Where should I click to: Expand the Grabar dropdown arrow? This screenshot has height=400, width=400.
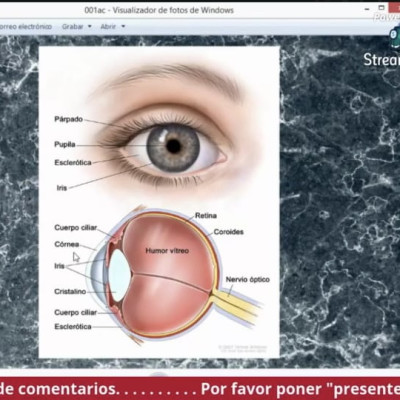pyautogui.click(x=89, y=26)
